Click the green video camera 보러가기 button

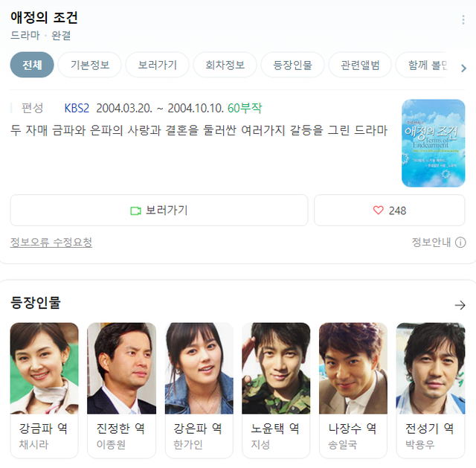click(x=159, y=210)
